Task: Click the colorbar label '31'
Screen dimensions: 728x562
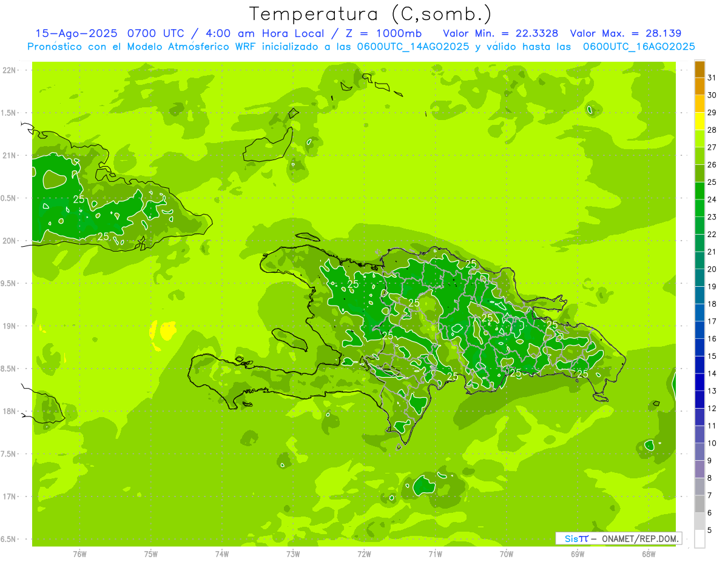Action: (712, 78)
